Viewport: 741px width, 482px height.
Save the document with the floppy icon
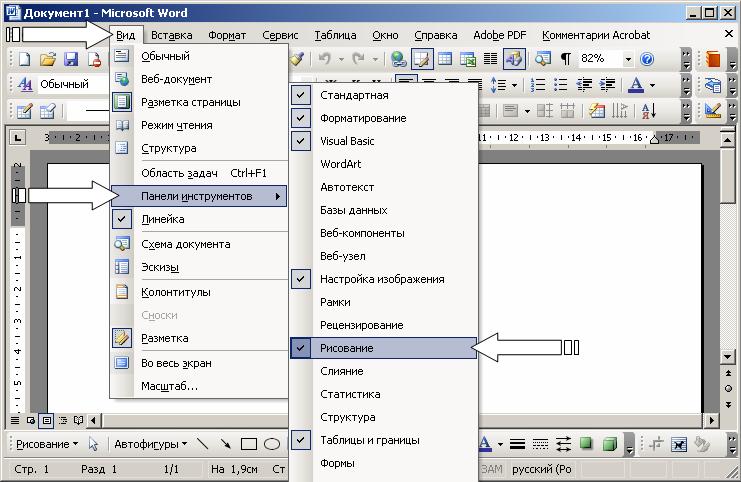(x=71, y=59)
